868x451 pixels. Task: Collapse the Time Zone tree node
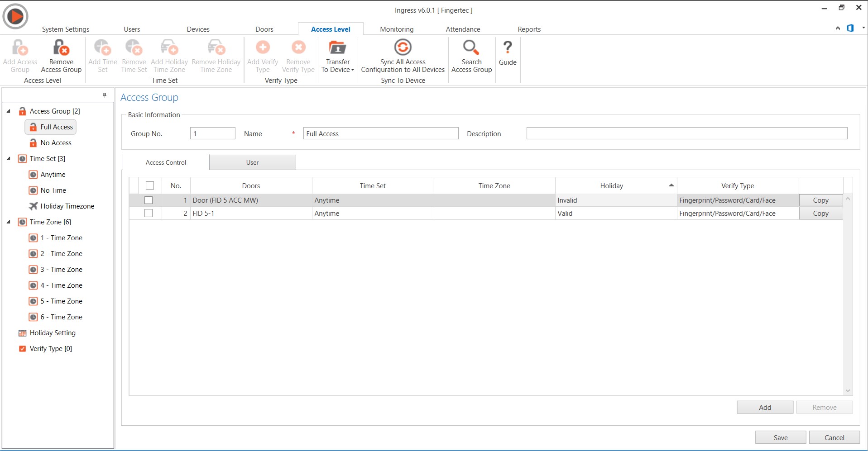point(9,222)
